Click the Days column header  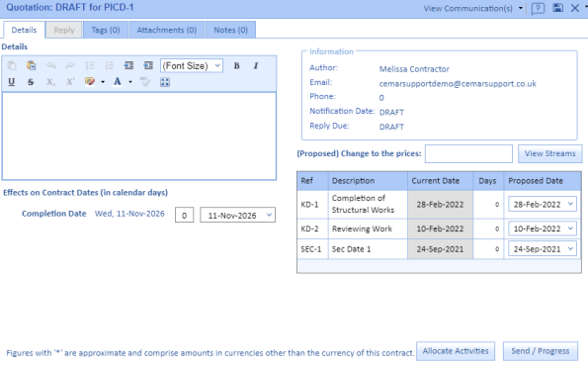pos(488,181)
